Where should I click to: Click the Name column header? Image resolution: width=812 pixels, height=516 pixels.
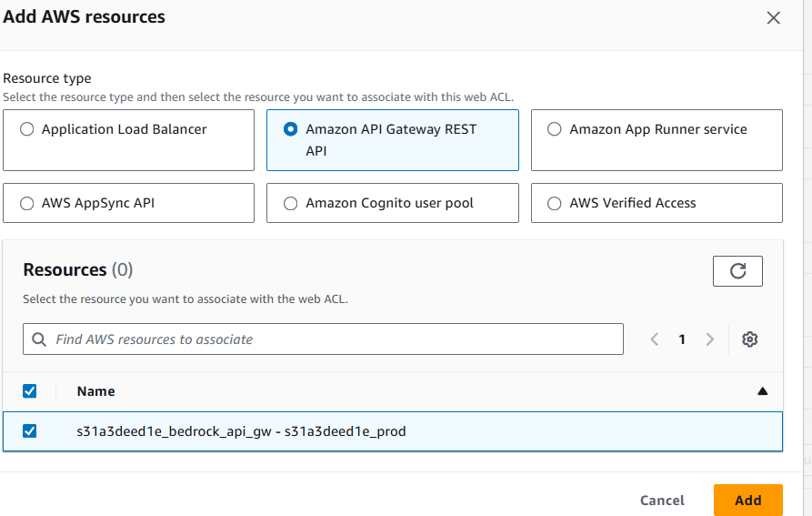point(95,391)
